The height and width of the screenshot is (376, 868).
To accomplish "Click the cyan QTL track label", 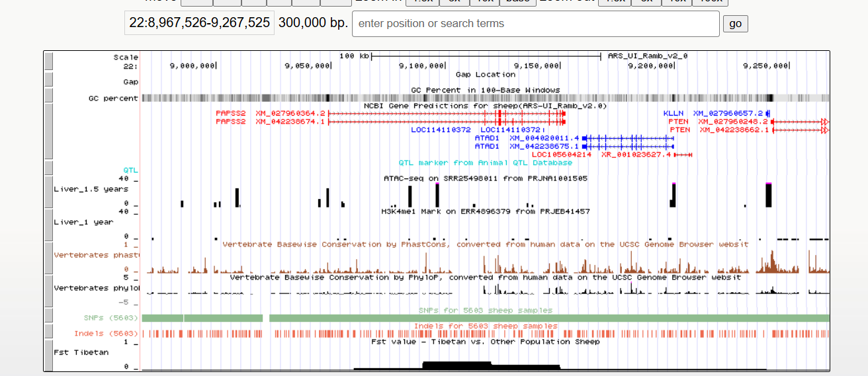I will pyautogui.click(x=130, y=170).
